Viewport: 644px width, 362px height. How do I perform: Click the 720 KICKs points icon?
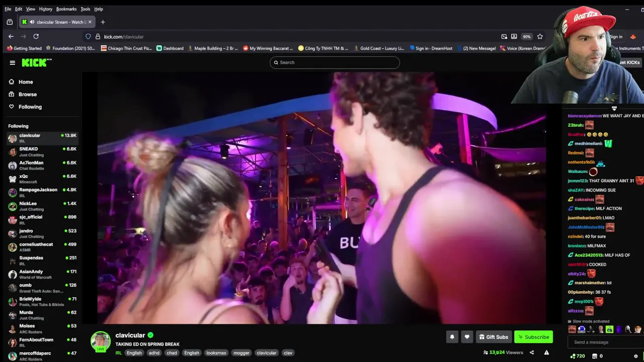pyautogui.click(x=578, y=356)
